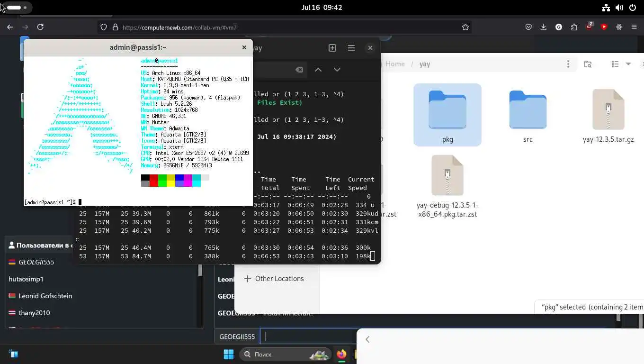Image resolution: width=644 pixels, height=364 pixels.
Task: Open the power menu icon in top bar
Action: tap(633, 8)
